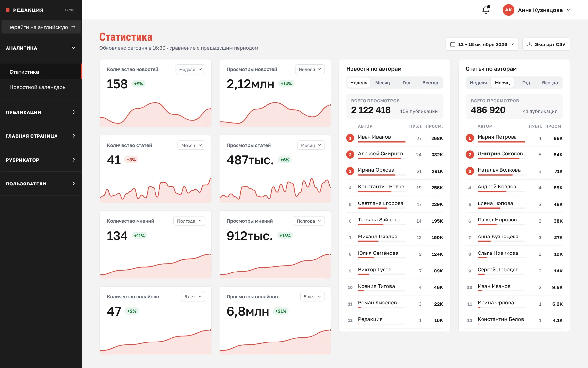
Task: Open user menu chevron beside Анна Кузнецова
Action: point(568,10)
